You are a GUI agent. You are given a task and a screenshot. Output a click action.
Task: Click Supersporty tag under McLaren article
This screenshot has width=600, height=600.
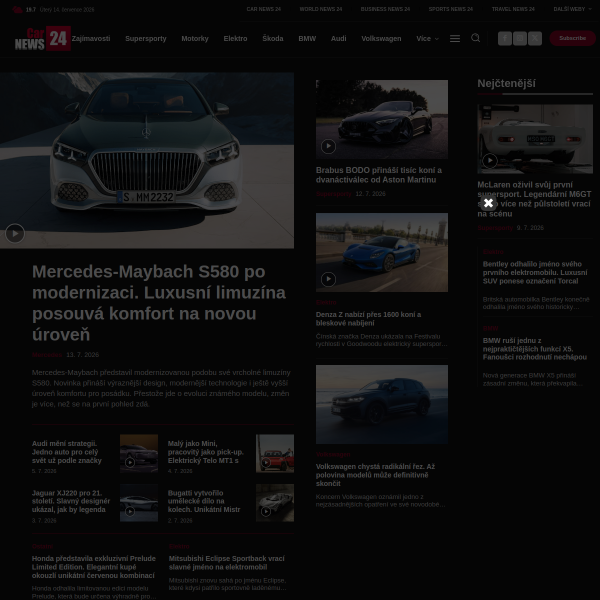click(x=495, y=228)
